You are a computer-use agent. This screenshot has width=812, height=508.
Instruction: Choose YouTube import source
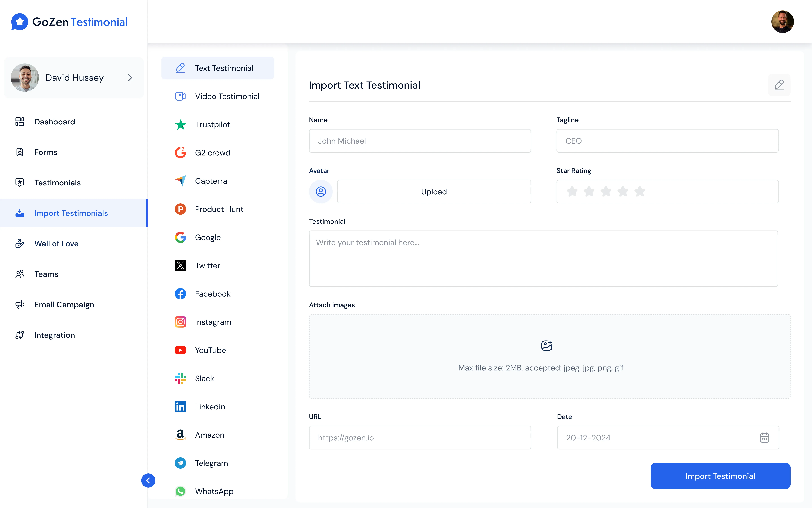(218, 350)
